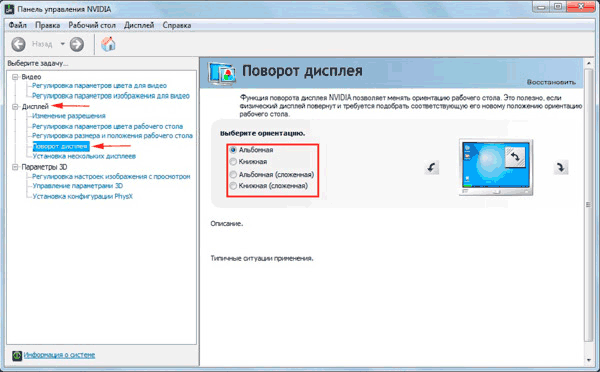Maximize the NVIDIA control panel window
Screen dimensions: 600x372
click(558, 7)
